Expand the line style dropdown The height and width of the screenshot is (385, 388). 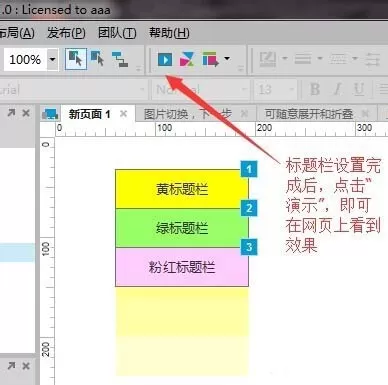(x=320, y=59)
